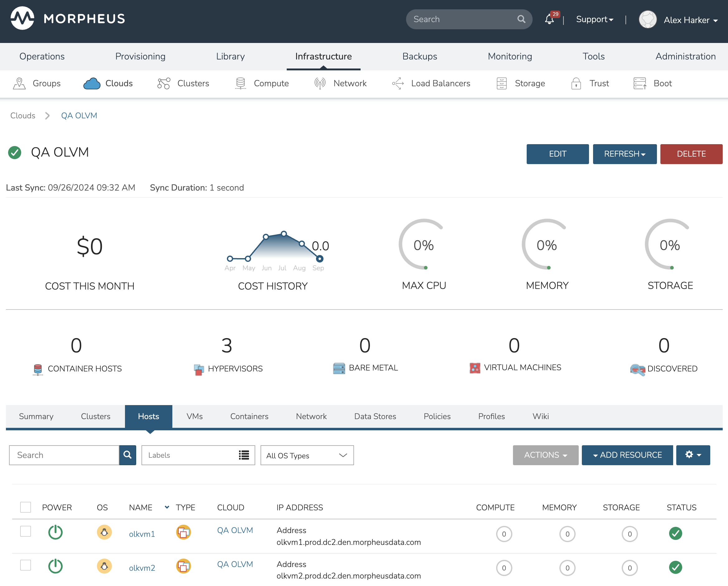Click the Boot nav icon
This screenshot has height=586, width=728.
click(x=639, y=83)
